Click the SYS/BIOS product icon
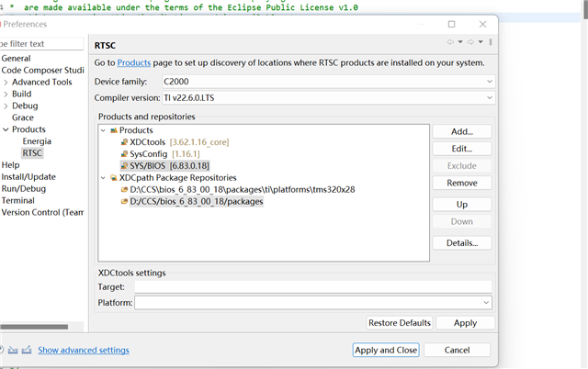Screen dimensions: 588x369 tap(124, 166)
